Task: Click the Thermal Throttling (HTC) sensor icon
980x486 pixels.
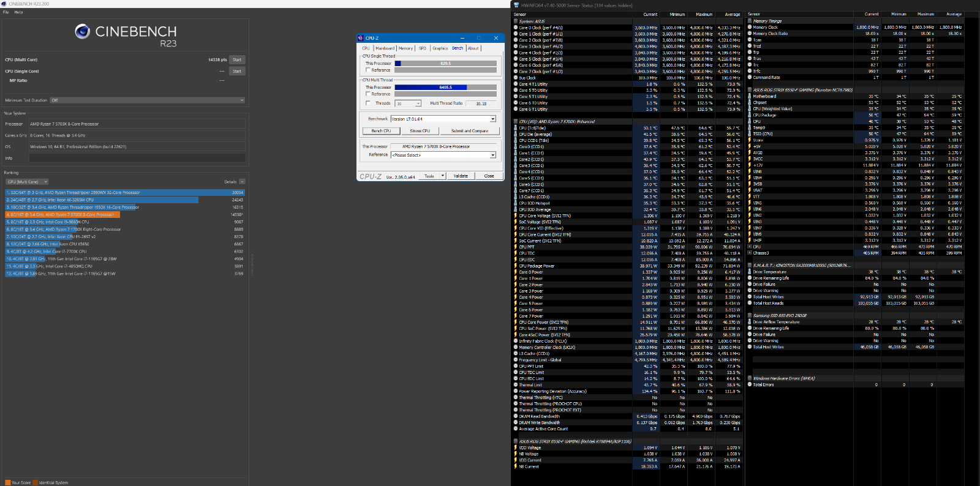Action: pos(516,397)
